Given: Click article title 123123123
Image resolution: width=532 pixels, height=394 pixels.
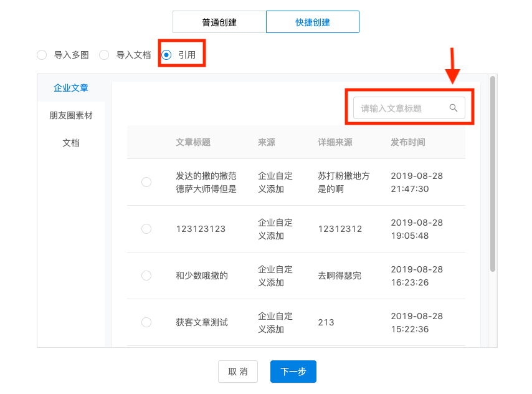Looking at the screenshot, I should pos(201,229).
